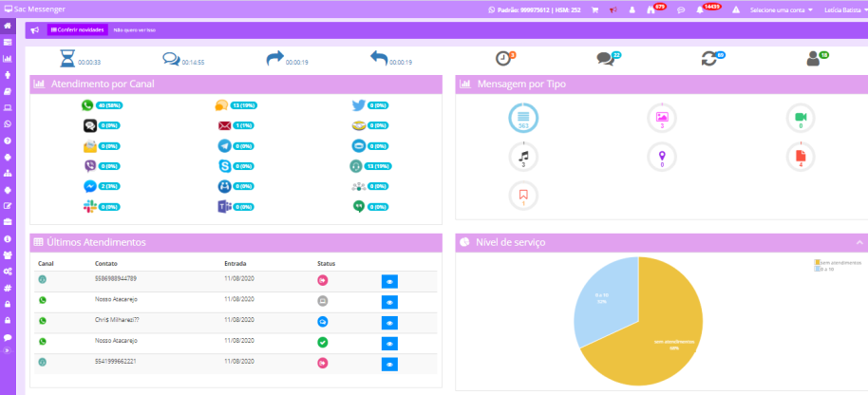This screenshot has width=868, height=395.
Task: Open the notification bell with 14439 badge
Action: tap(701, 9)
